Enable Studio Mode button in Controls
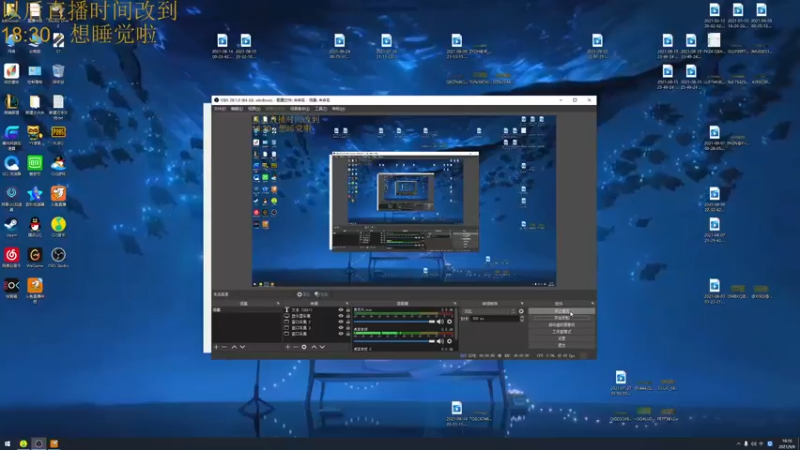Screen dimensions: 800x450 click(x=561, y=332)
